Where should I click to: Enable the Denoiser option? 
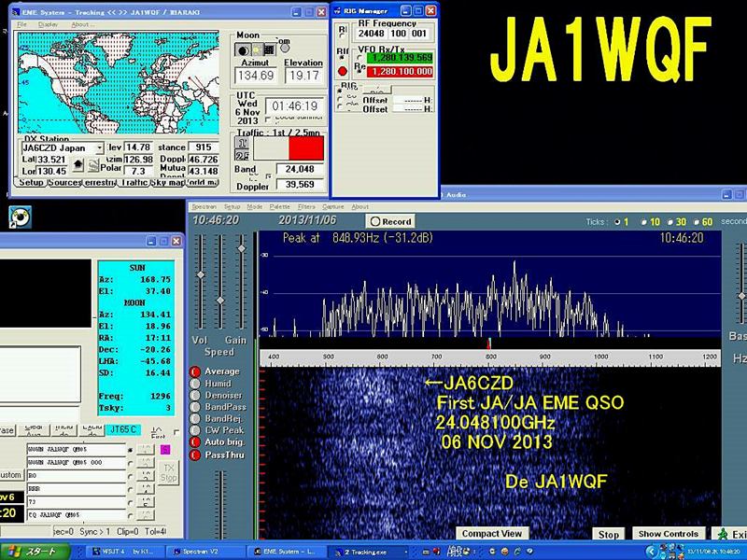point(195,395)
